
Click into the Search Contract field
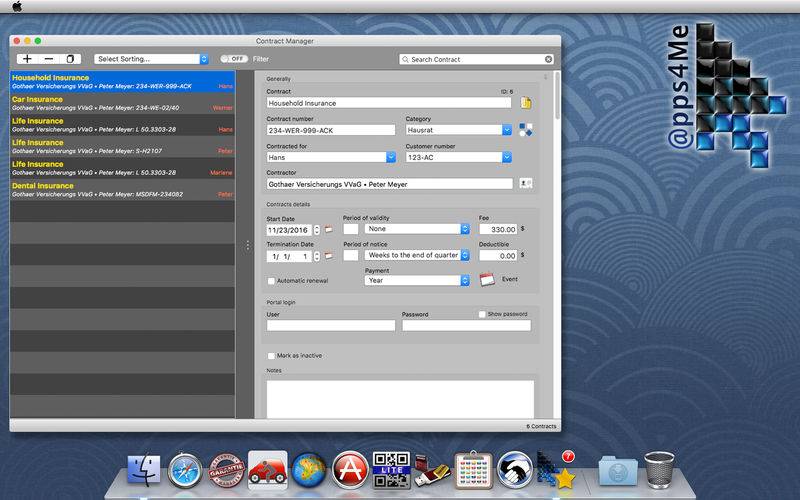click(x=477, y=59)
